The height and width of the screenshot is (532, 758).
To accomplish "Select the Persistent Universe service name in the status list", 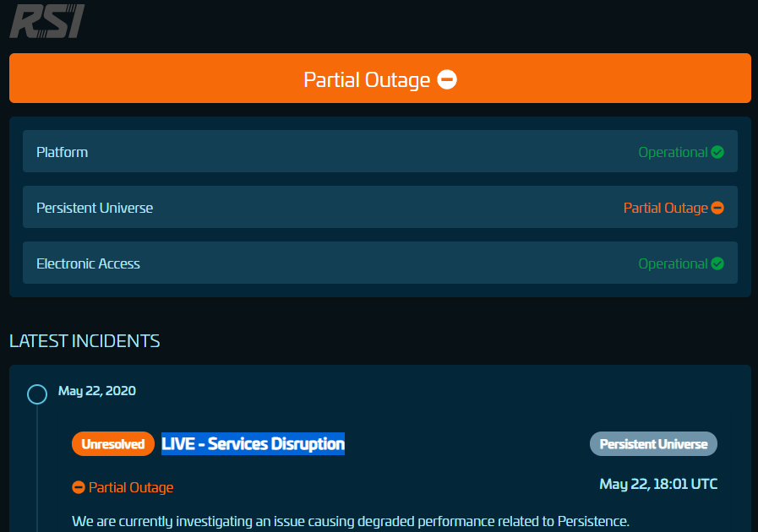I will (x=95, y=208).
